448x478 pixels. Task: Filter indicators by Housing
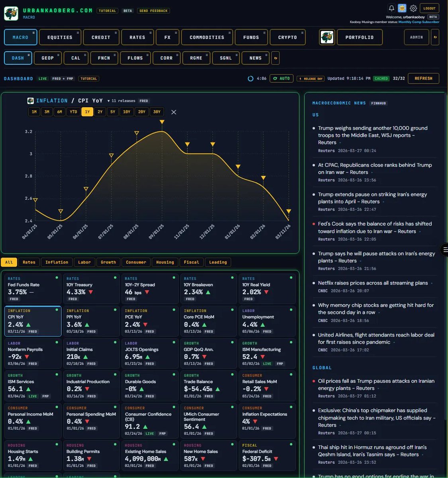coord(165,262)
